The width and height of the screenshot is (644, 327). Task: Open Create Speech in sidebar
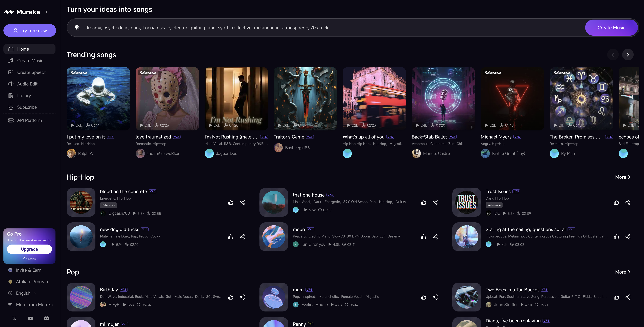31,72
